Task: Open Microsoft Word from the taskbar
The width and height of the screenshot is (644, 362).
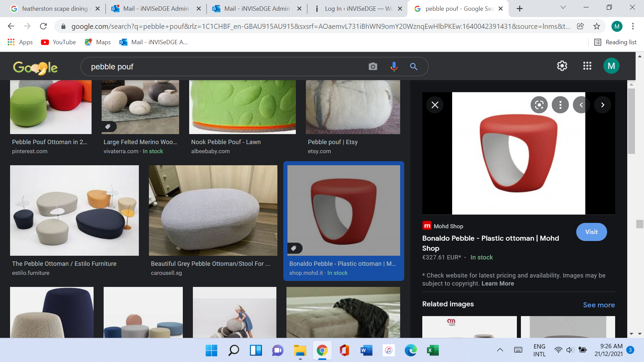Action: (366, 351)
